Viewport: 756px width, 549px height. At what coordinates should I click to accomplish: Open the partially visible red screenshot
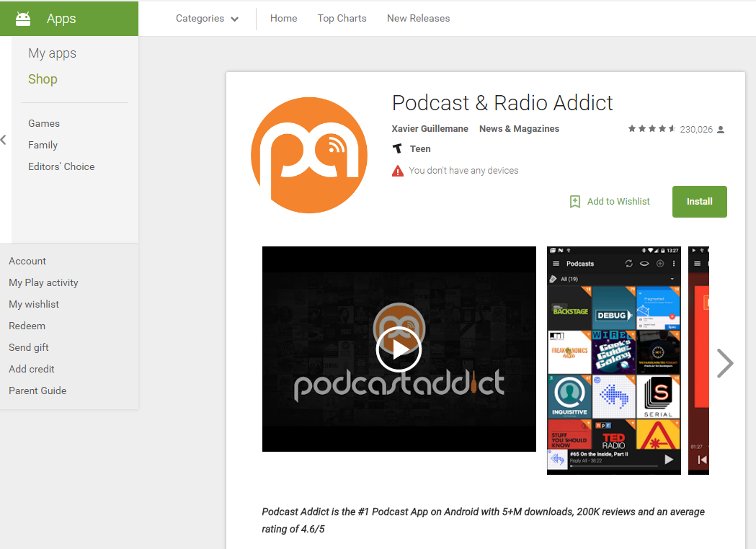coord(698,360)
